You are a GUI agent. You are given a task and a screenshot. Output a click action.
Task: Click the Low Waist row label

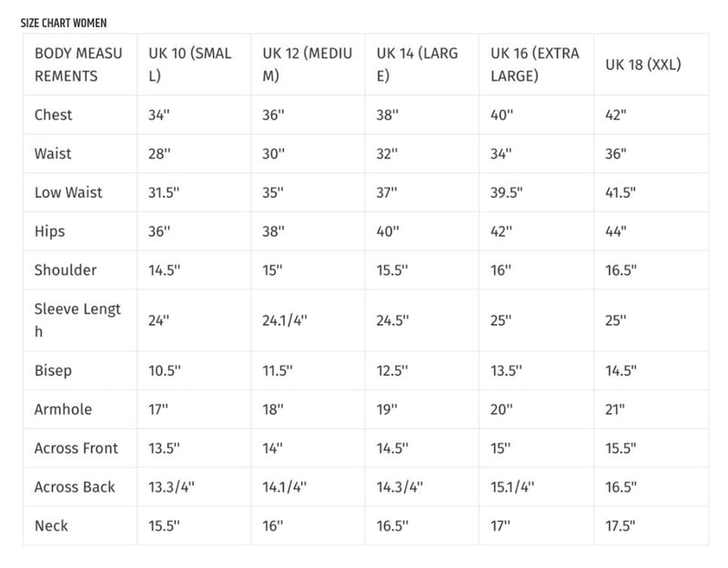pyautogui.click(x=68, y=193)
